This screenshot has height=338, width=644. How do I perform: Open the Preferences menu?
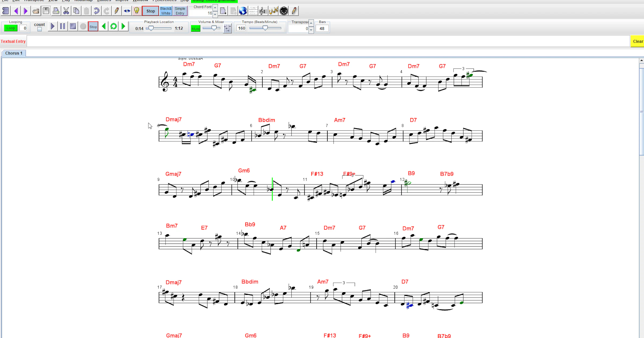pyautogui.click(x=164, y=1)
